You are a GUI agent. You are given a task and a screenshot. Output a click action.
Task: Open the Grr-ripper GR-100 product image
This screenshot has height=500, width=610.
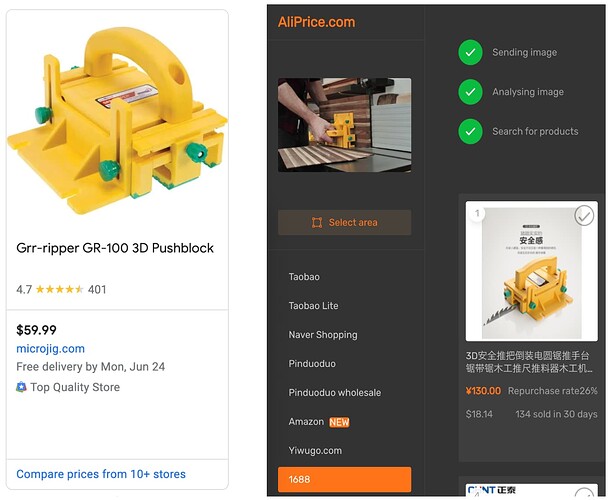click(x=117, y=121)
